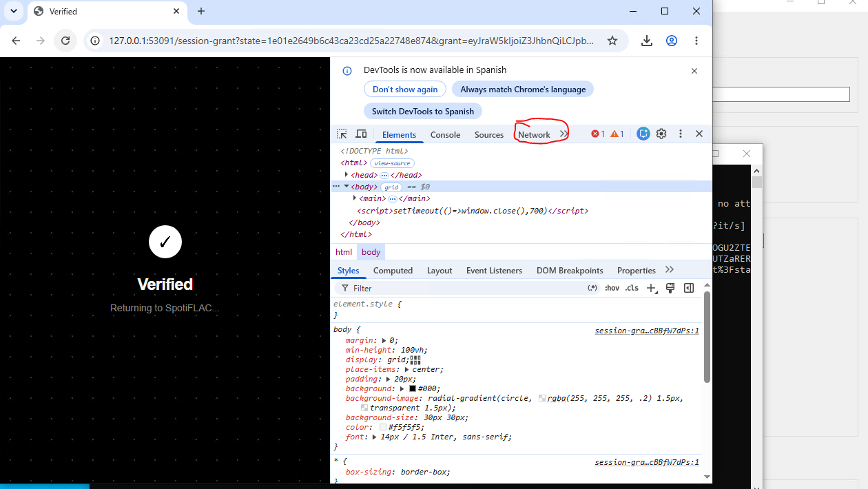Open DevTools settings gear

661,134
